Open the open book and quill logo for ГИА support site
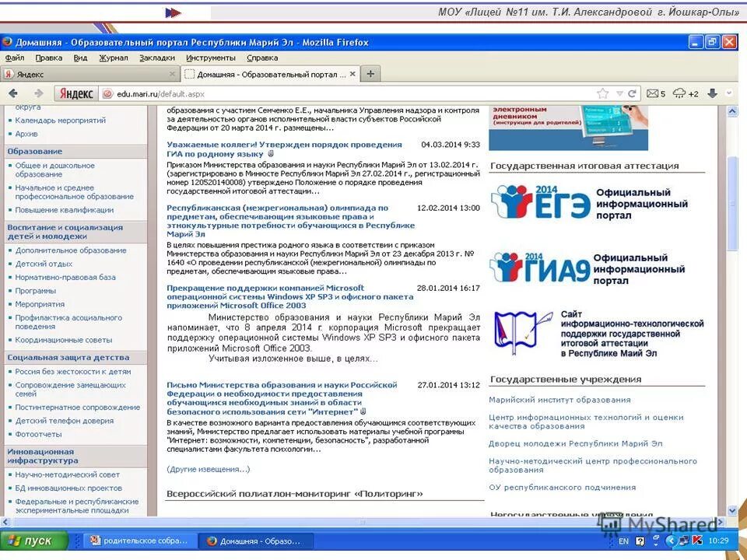The image size is (747, 560). [523, 334]
